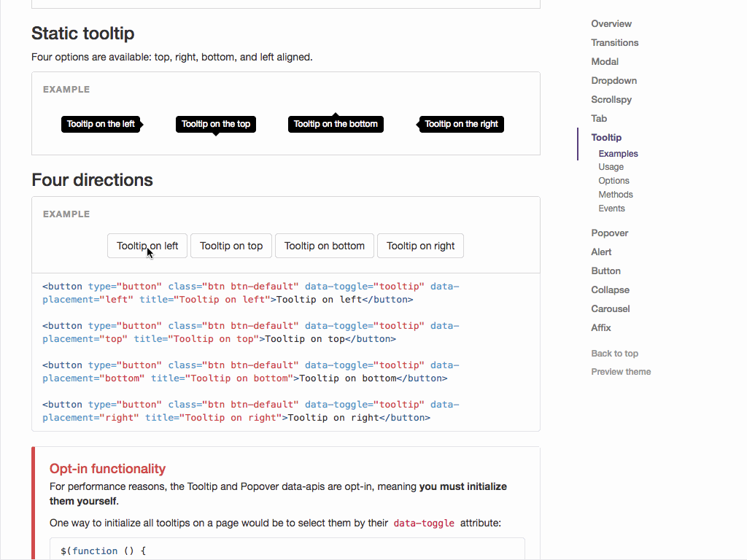Open the Usage subsection under Tooltip

coord(611,166)
